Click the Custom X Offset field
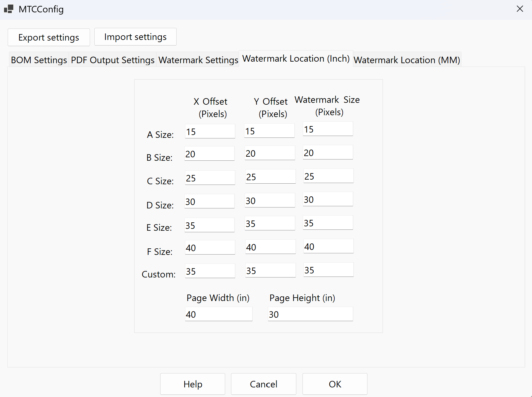Viewport: 532px width, 397px height. pyautogui.click(x=210, y=271)
